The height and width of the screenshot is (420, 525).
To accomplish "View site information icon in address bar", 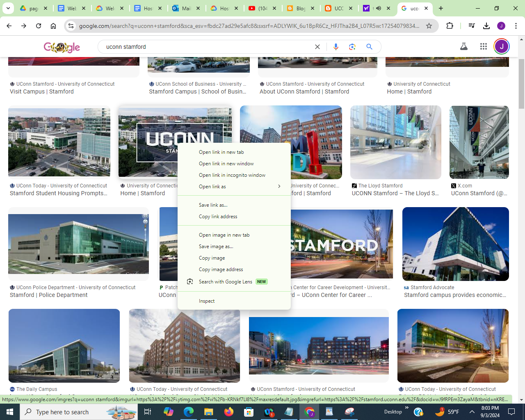I will 71,26.
